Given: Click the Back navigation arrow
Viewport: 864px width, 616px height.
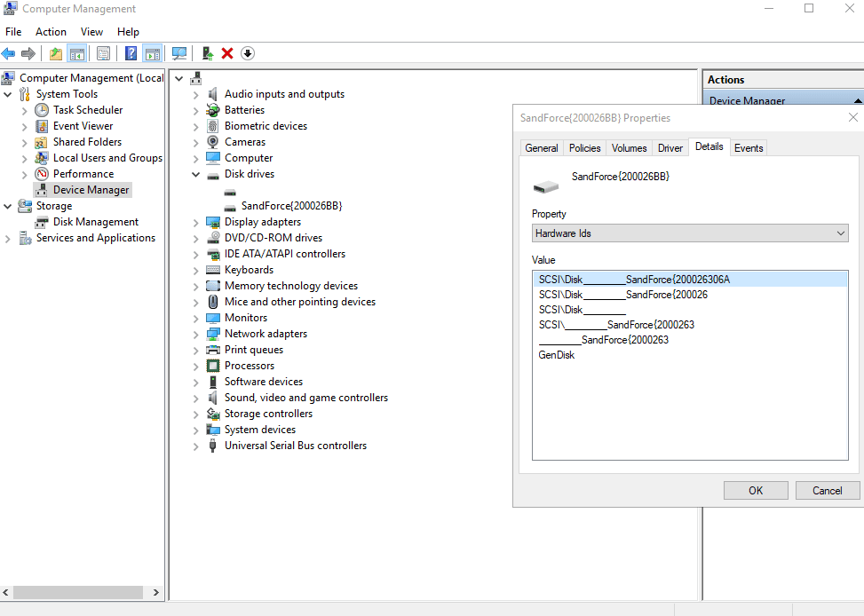Looking at the screenshot, I should pos(9,53).
